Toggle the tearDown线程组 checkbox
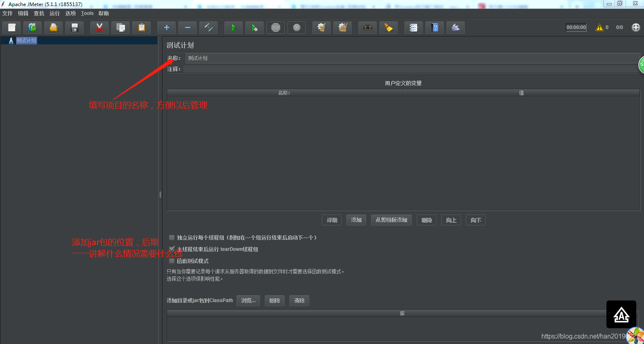The height and width of the screenshot is (344, 644). (x=172, y=249)
